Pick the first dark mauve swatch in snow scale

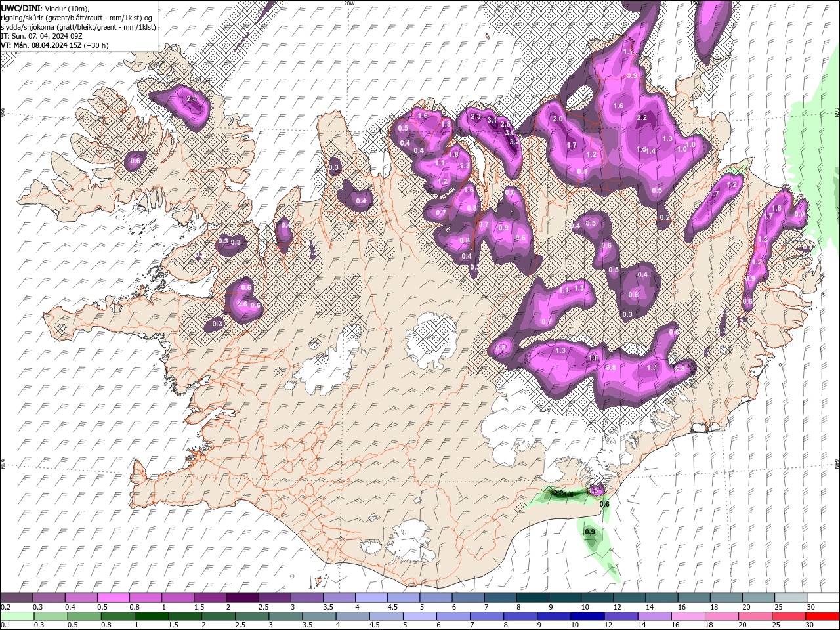click(x=17, y=598)
